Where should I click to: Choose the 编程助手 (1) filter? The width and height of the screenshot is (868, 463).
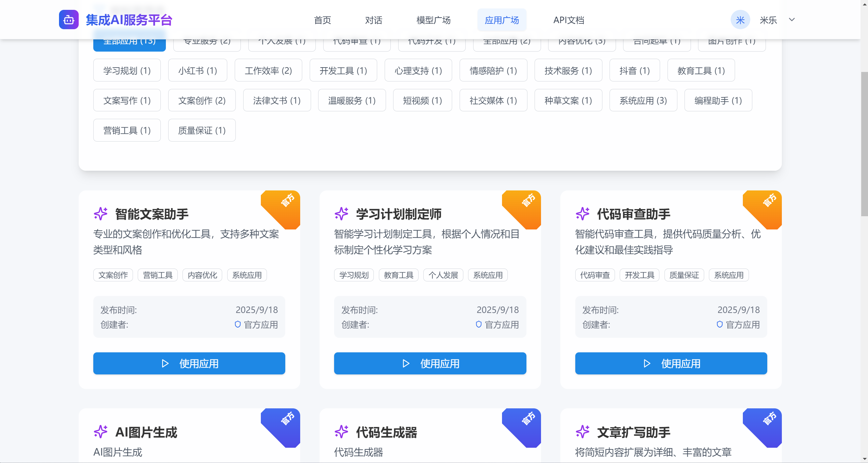coord(718,100)
